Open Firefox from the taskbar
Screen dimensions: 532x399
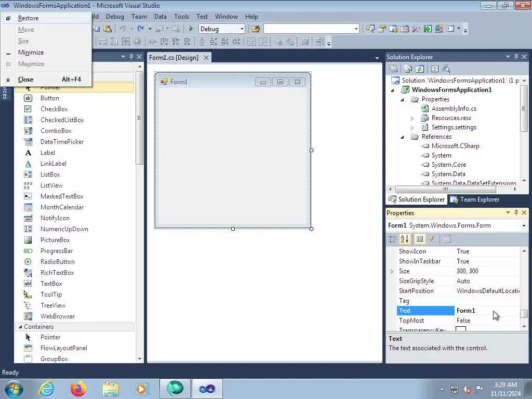78,389
